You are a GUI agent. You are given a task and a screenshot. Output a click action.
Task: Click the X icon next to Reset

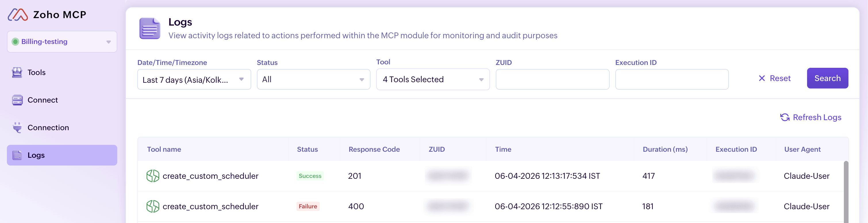coord(762,78)
